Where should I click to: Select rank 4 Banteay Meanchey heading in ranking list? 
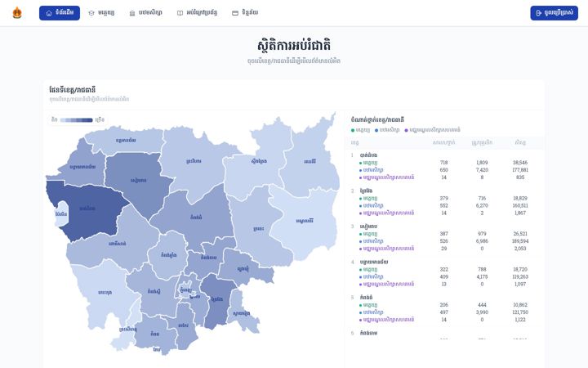pos(374,263)
